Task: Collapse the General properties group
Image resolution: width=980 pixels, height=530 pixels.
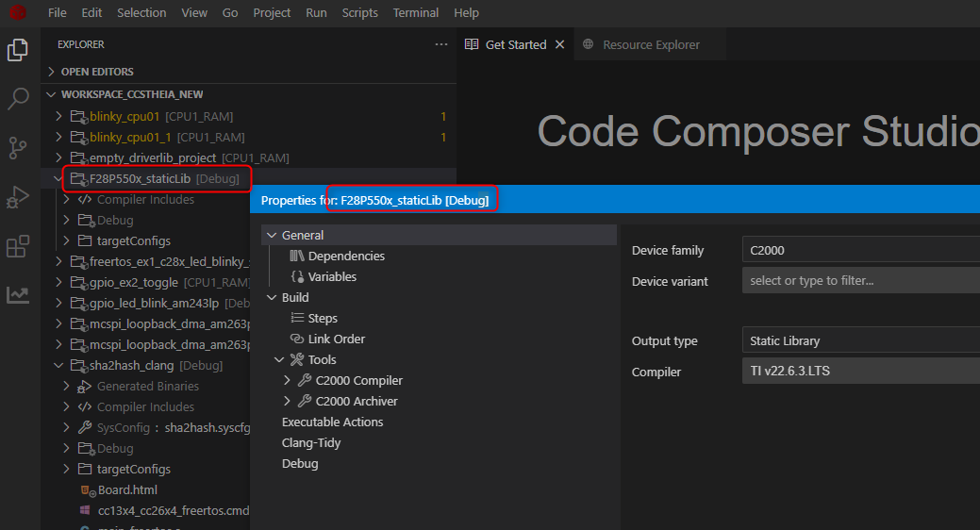Action: (x=272, y=236)
